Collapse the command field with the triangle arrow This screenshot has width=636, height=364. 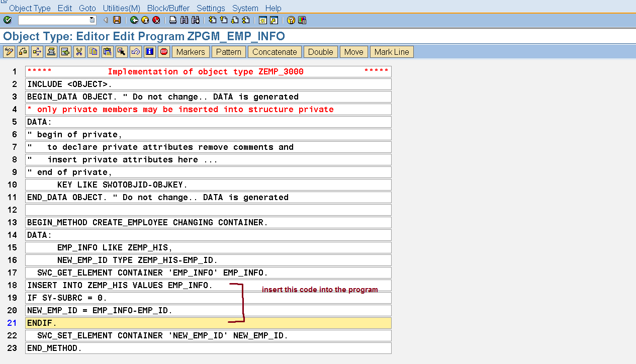(x=106, y=20)
